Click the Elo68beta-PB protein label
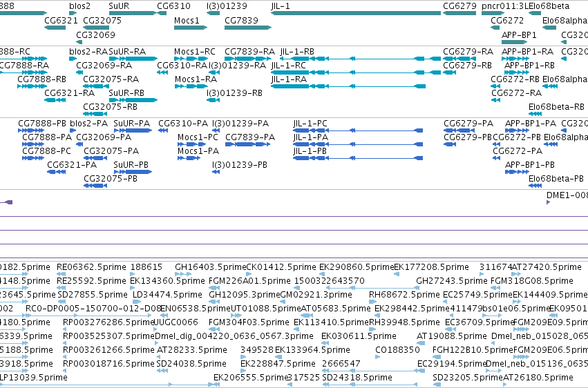 (556, 179)
